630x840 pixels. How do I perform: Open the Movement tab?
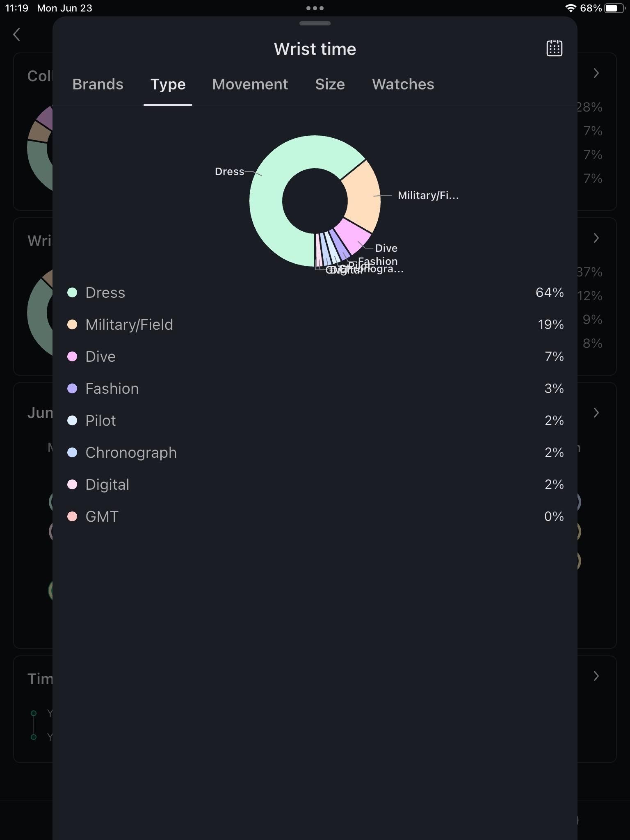[250, 84]
